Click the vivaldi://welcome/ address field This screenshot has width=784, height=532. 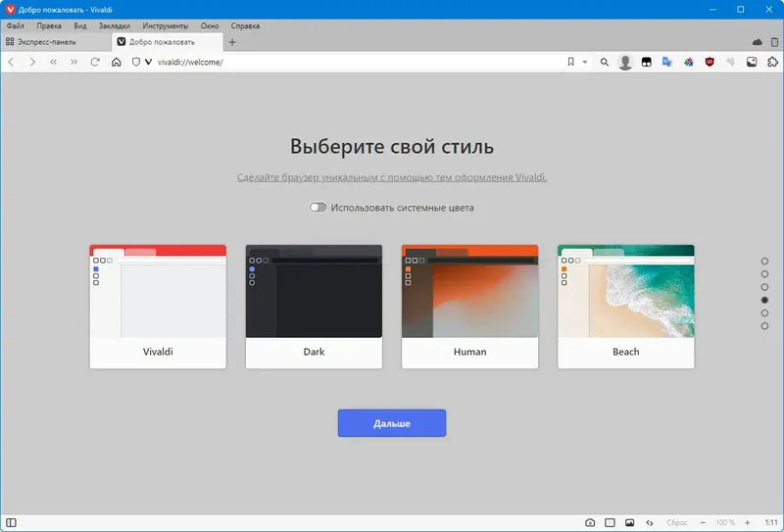pos(359,62)
